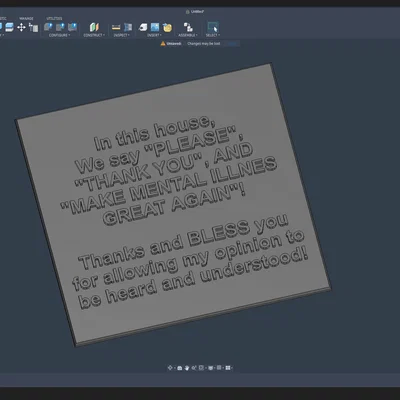This screenshot has height=400, width=400.
Task: Click the lock icon beside Untitled
Action: tap(187, 12)
